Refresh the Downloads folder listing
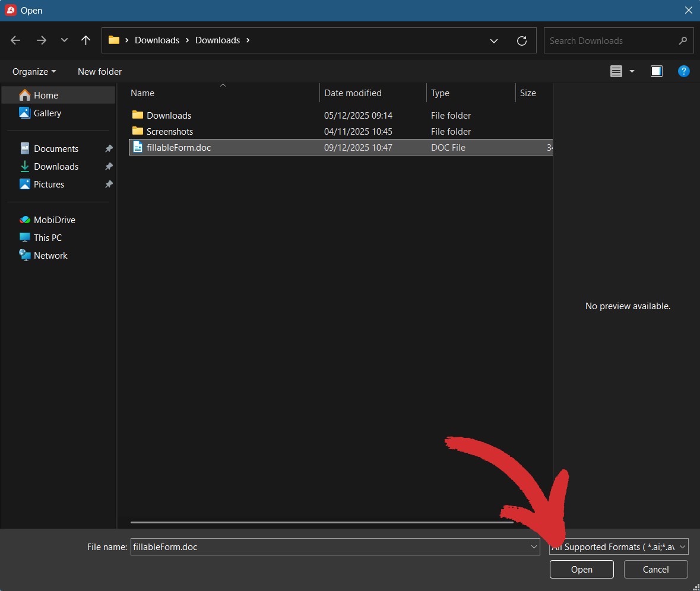The width and height of the screenshot is (700, 591). 522,40
